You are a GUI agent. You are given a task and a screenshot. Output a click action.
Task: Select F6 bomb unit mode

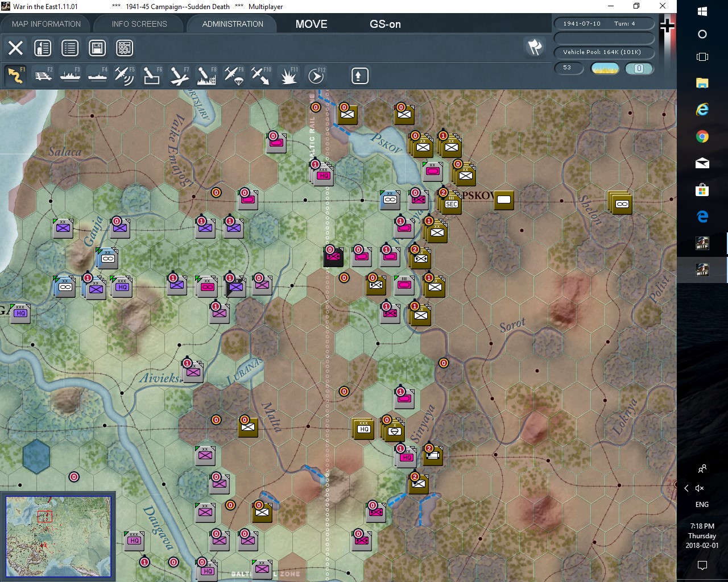(152, 76)
